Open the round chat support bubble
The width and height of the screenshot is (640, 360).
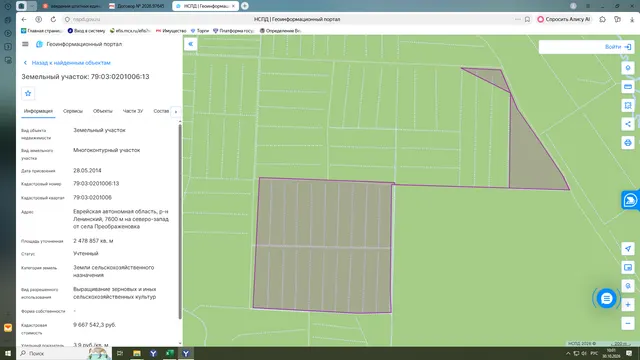pyautogui.click(x=607, y=298)
